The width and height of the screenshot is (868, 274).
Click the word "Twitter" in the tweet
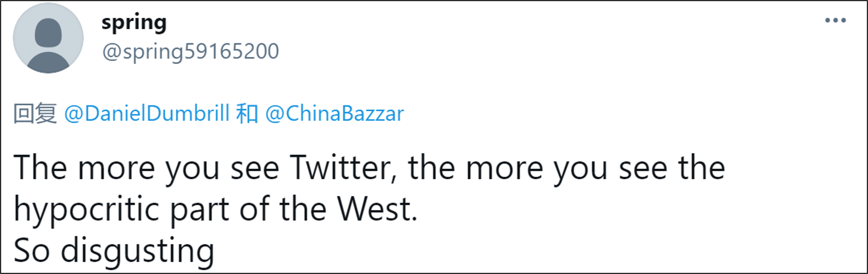click(x=342, y=168)
